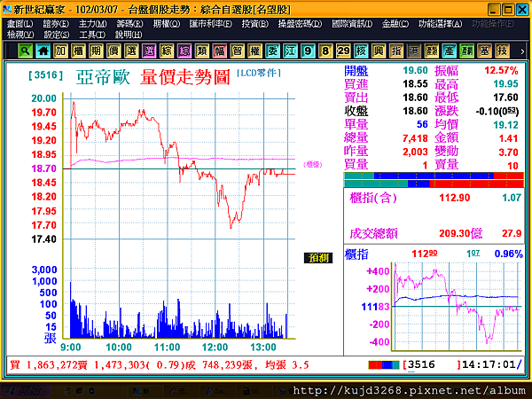Open the 籌碼(R) menu
The image size is (532, 399).
pyautogui.click(x=129, y=24)
